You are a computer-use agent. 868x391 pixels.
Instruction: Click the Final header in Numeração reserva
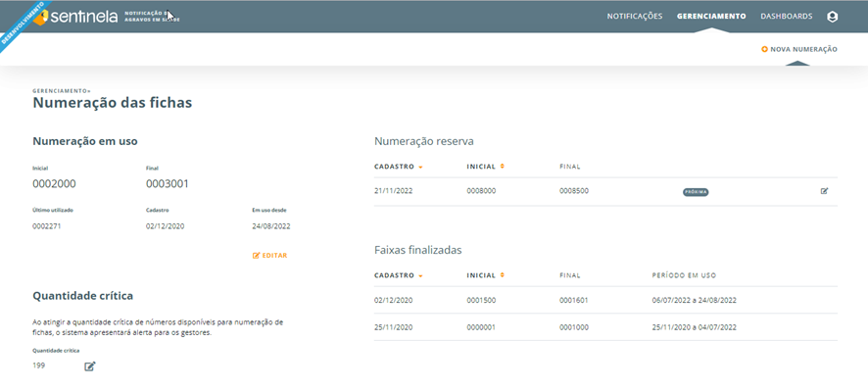(569, 167)
